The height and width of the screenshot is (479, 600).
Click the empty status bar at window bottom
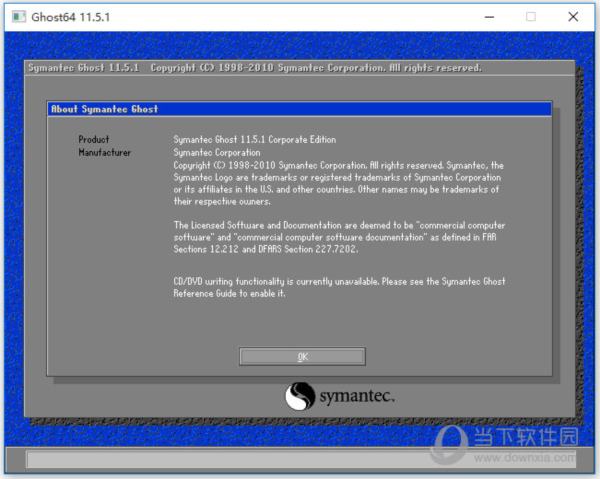[301, 459]
